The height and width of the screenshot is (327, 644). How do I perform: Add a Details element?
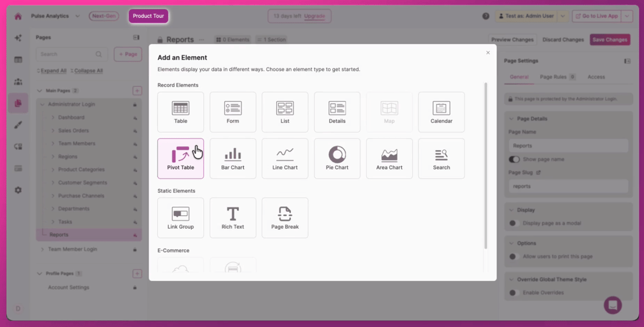coord(337,112)
